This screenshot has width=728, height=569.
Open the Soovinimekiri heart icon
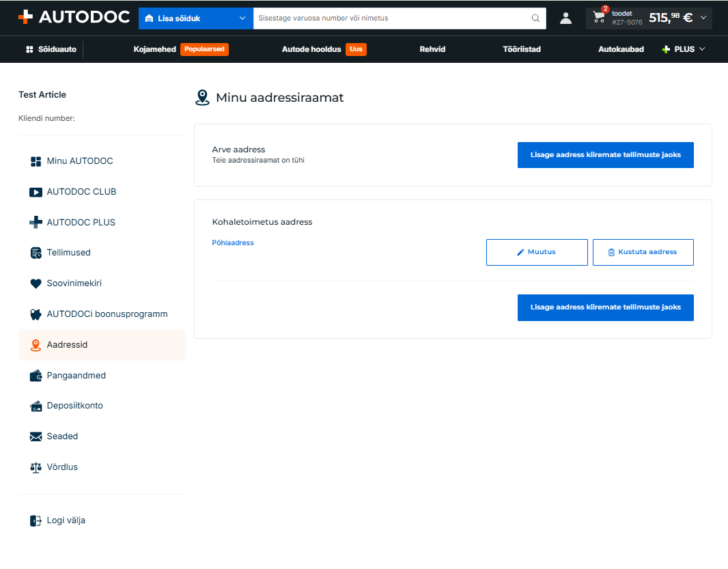pyautogui.click(x=36, y=283)
